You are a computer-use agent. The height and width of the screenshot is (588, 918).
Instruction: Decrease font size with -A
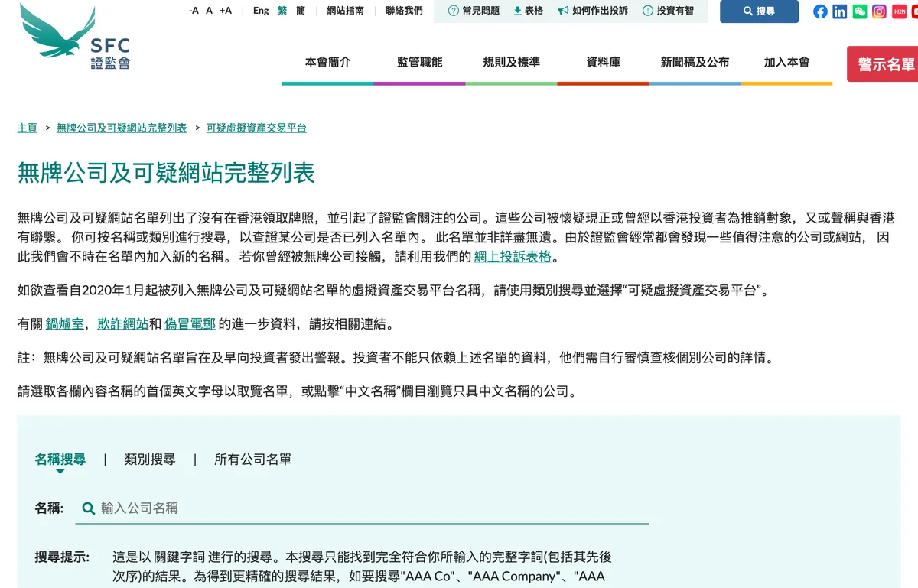[x=194, y=11]
